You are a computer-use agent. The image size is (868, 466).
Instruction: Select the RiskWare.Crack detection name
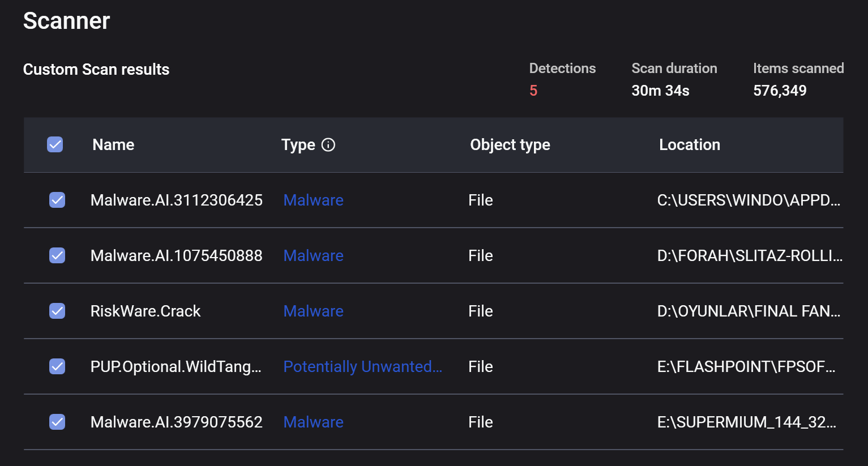click(x=146, y=311)
